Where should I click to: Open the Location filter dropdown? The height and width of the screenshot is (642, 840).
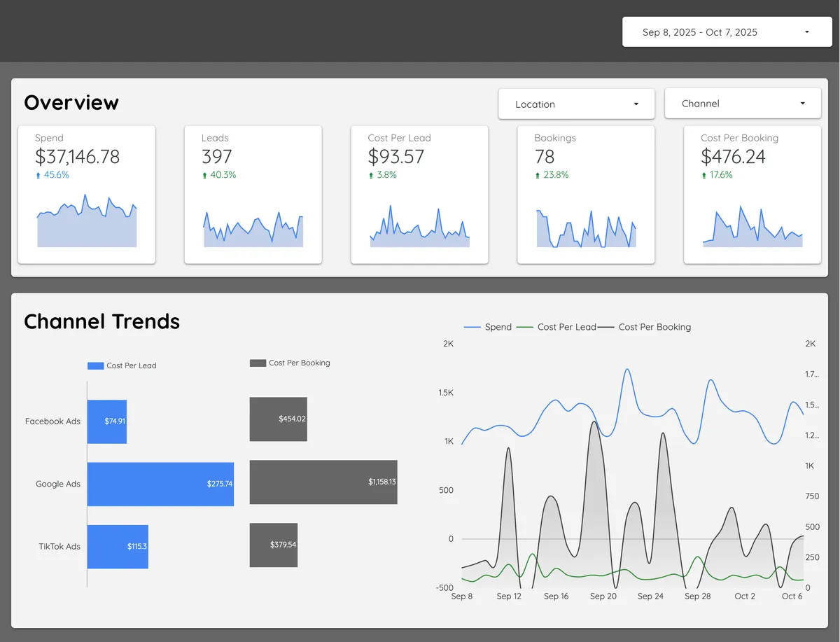click(x=576, y=103)
